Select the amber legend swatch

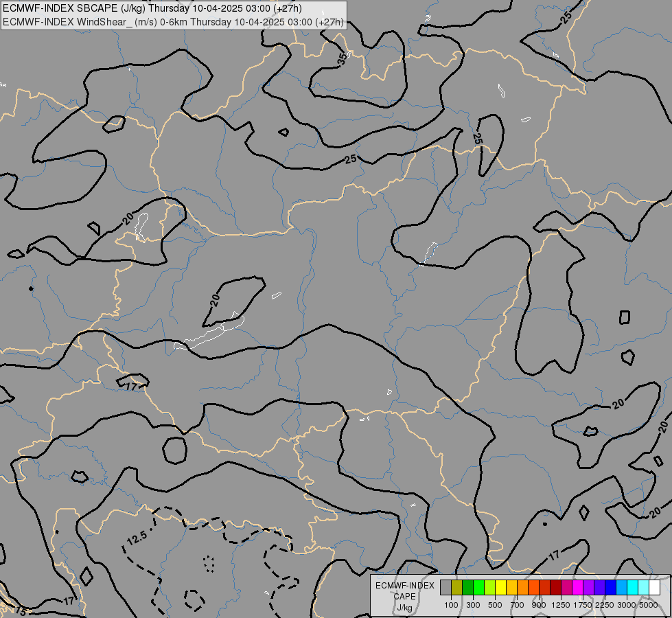pos(511,588)
